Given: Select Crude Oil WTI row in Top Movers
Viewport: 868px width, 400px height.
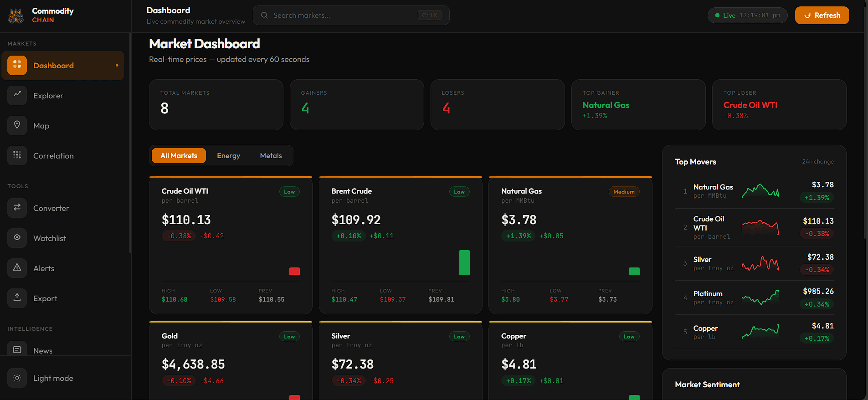Looking at the screenshot, I should (x=754, y=227).
